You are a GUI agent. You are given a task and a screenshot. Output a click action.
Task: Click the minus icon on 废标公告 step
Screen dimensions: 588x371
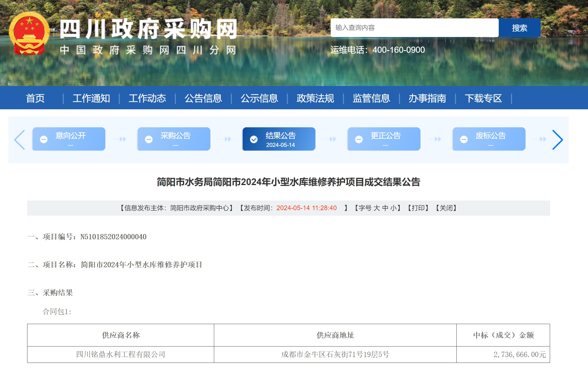(464, 140)
